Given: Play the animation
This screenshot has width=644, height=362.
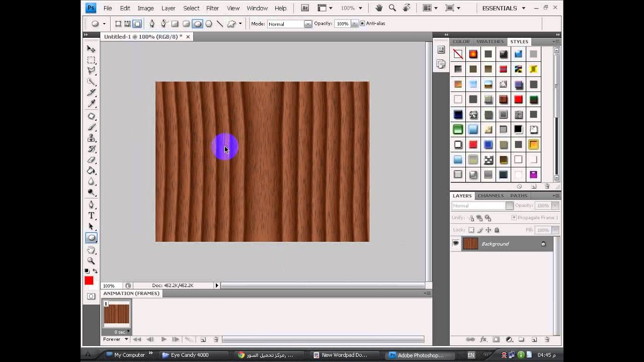Looking at the screenshot, I should click(164, 339).
